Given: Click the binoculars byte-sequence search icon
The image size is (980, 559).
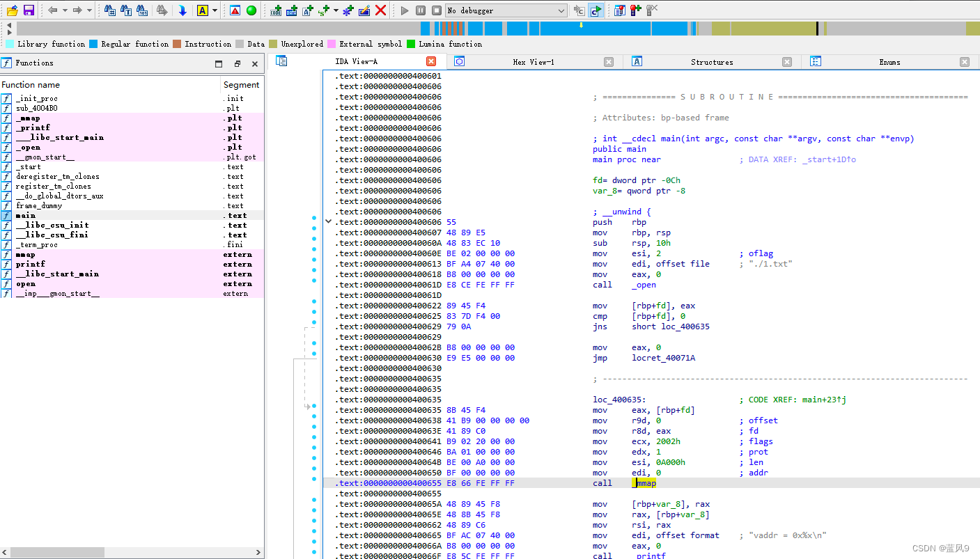Looking at the screenshot, I should (x=142, y=10).
